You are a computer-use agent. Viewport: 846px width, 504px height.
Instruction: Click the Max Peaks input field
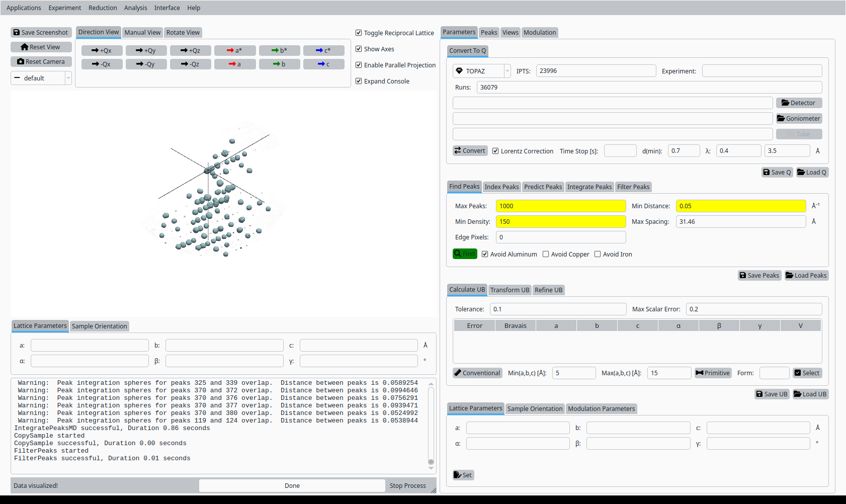click(560, 206)
